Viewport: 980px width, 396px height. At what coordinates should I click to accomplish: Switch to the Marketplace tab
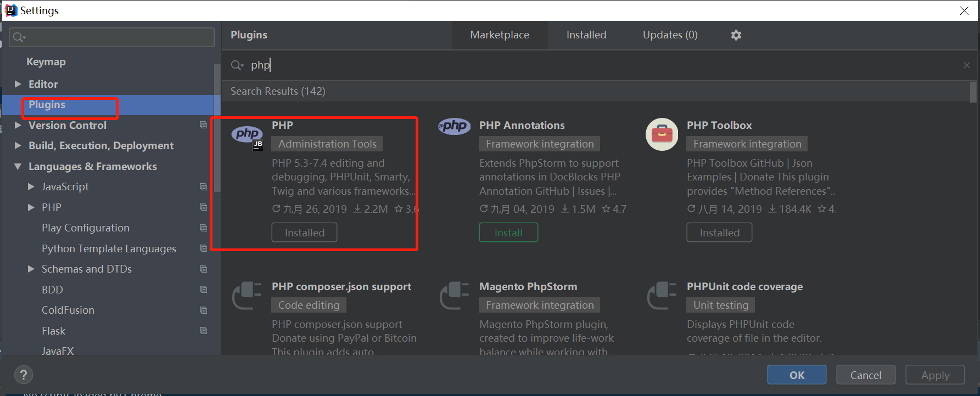500,35
